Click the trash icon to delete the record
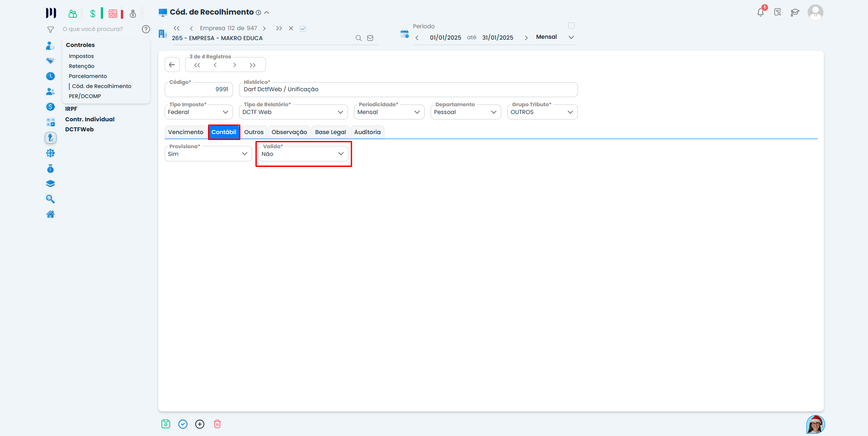 point(217,424)
